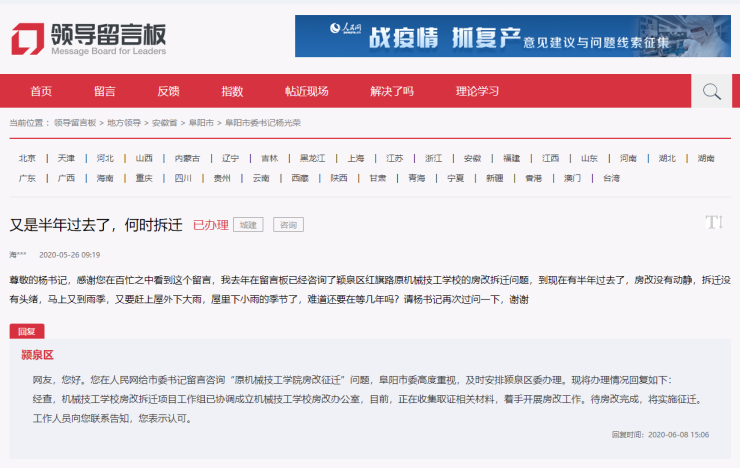740x468 pixels.
Task: Open 帖近现场 in the menu
Action: [307, 91]
